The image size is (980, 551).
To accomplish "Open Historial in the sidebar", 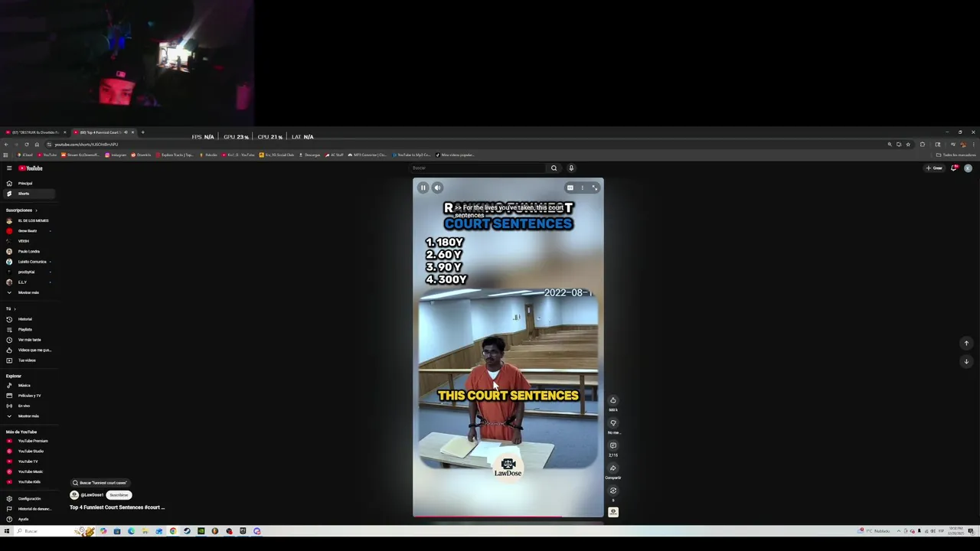I will [x=28, y=319].
